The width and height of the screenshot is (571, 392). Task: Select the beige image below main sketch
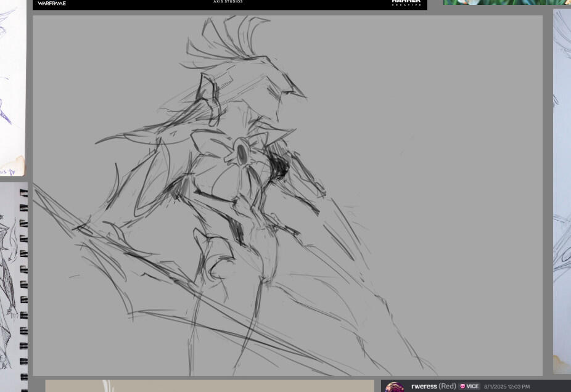tap(210, 386)
